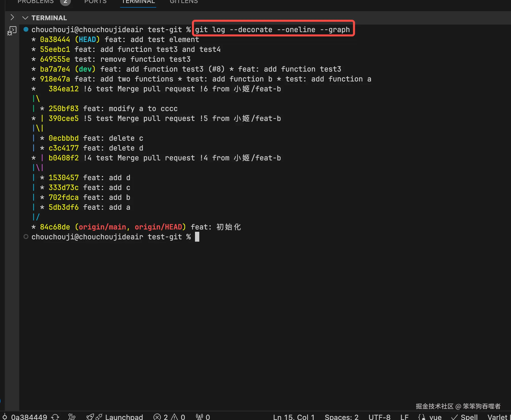
Task: Click the Spaces: 2 indentation button
Action: coord(341,417)
